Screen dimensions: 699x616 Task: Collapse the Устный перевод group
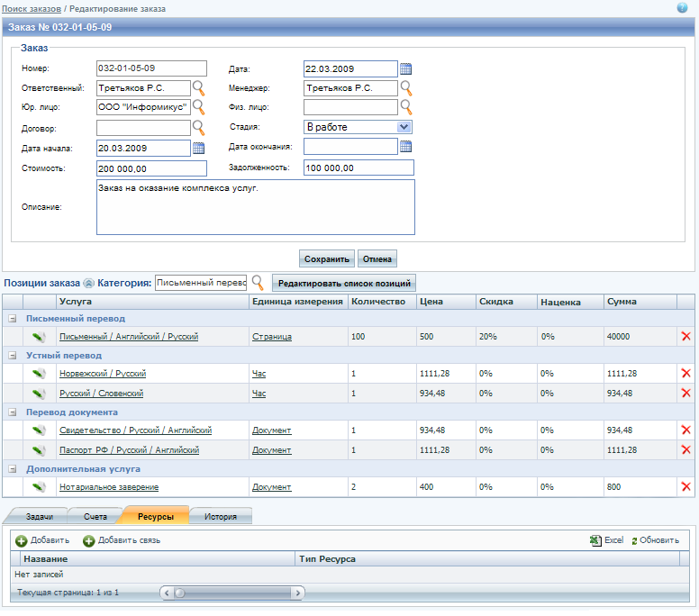[x=13, y=356]
